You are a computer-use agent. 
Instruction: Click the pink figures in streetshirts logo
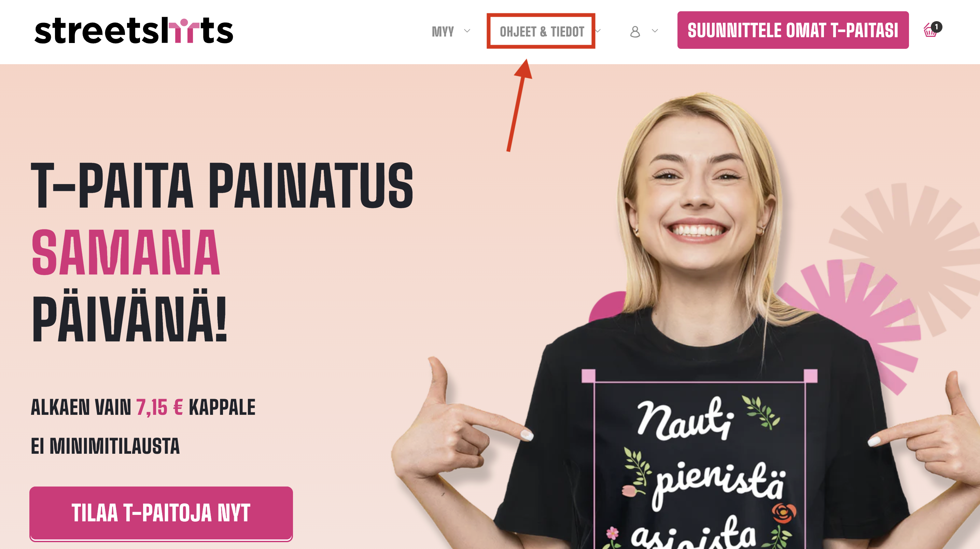pyautogui.click(x=184, y=30)
